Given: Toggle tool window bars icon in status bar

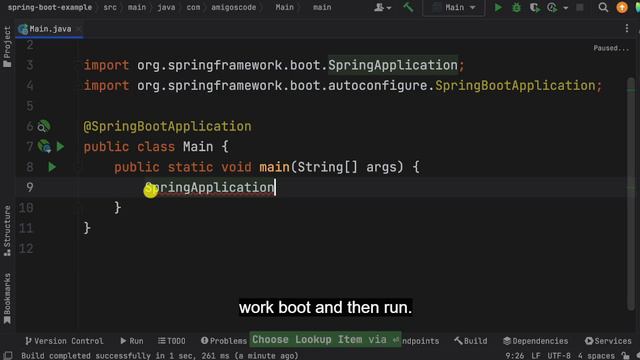Looking at the screenshot, I should [x=8, y=356].
